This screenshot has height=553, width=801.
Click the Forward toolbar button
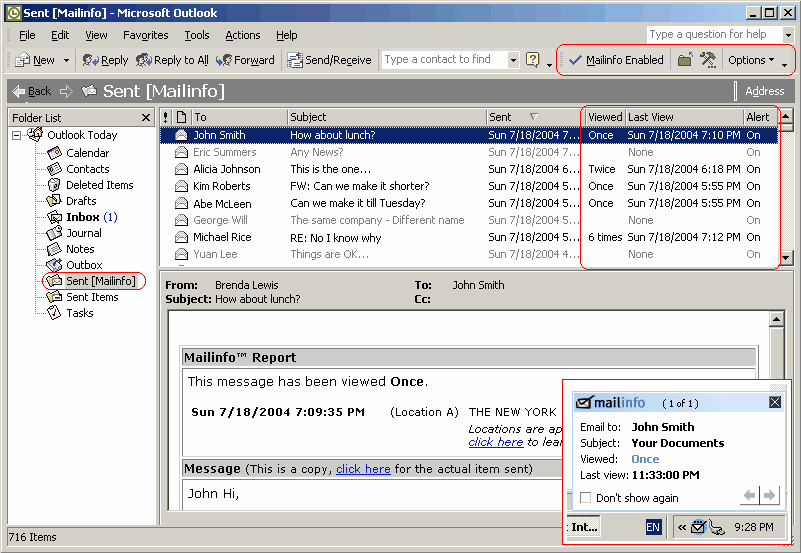(245, 60)
